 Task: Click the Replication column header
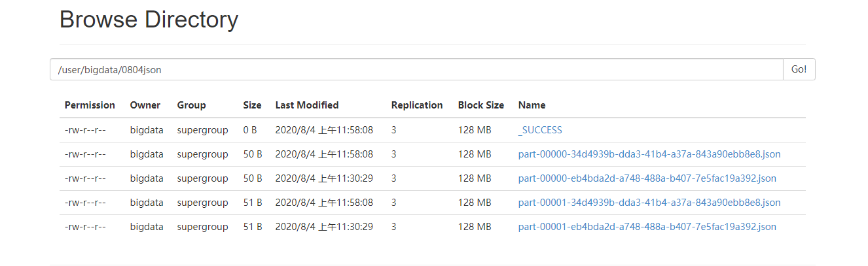(417, 105)
